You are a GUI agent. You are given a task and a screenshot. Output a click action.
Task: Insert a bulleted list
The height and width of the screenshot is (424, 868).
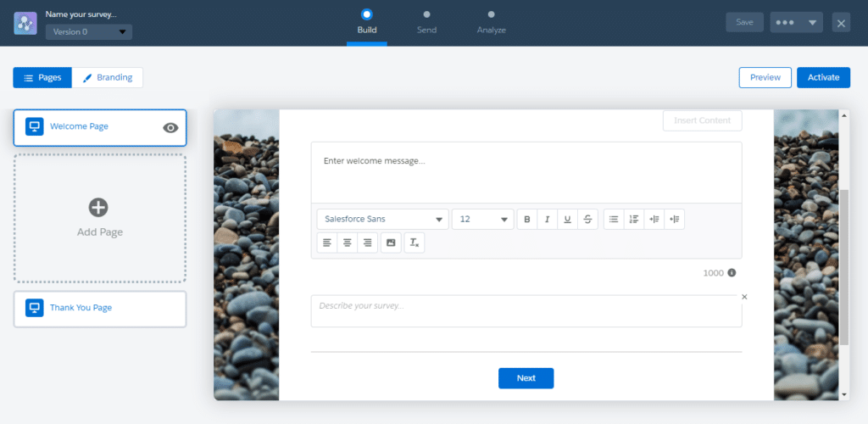point(614,219)
